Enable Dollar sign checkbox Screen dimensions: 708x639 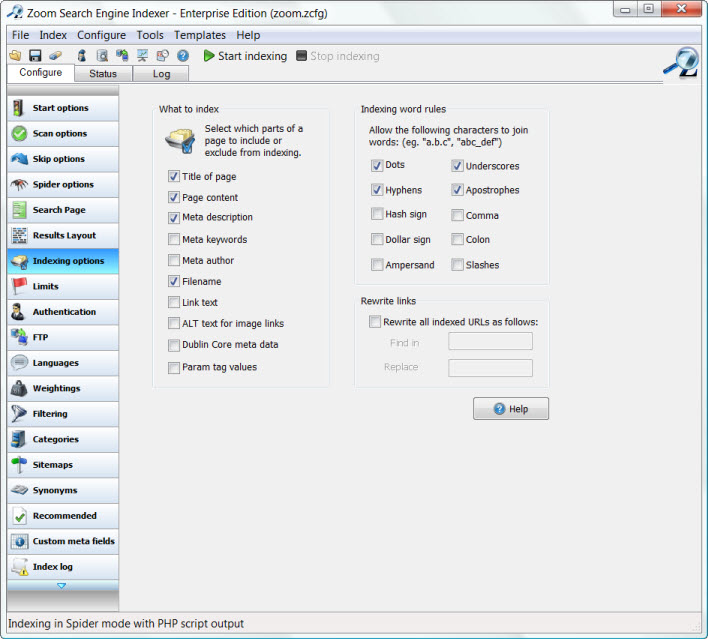point(377,239)
